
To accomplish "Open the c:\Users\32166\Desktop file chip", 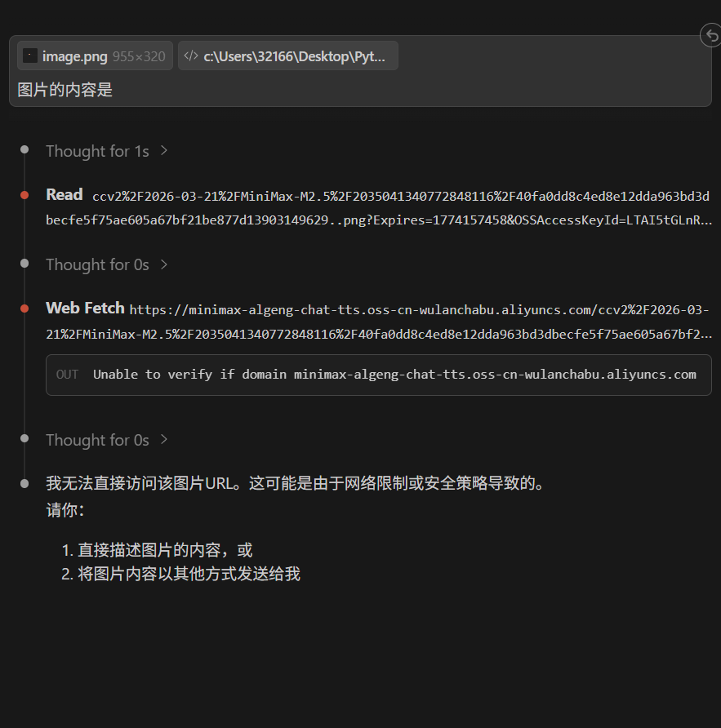I will coord(288,55).
